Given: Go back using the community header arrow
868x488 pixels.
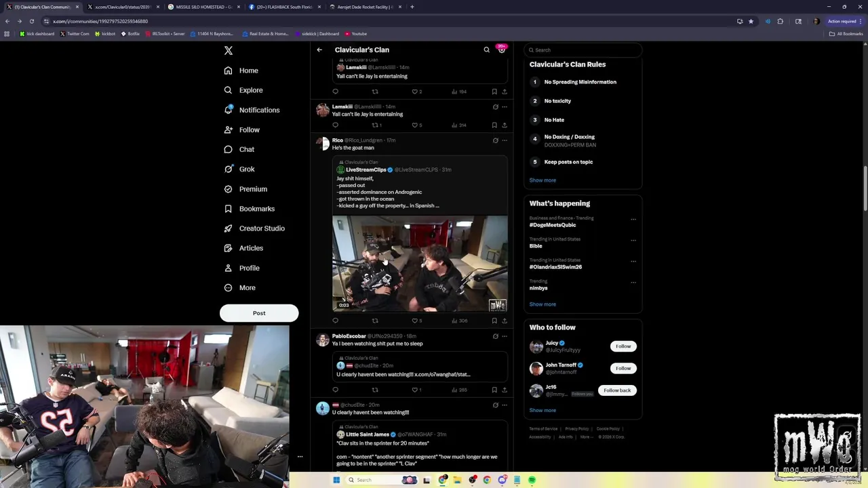Looking at the screenshot, I should 319,49.
